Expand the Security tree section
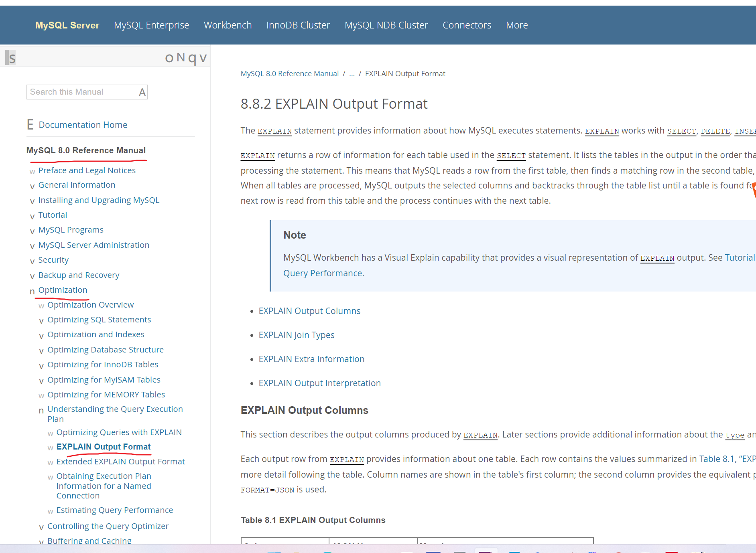Screen dimensions: 756x553 click(x=33, y=261)
